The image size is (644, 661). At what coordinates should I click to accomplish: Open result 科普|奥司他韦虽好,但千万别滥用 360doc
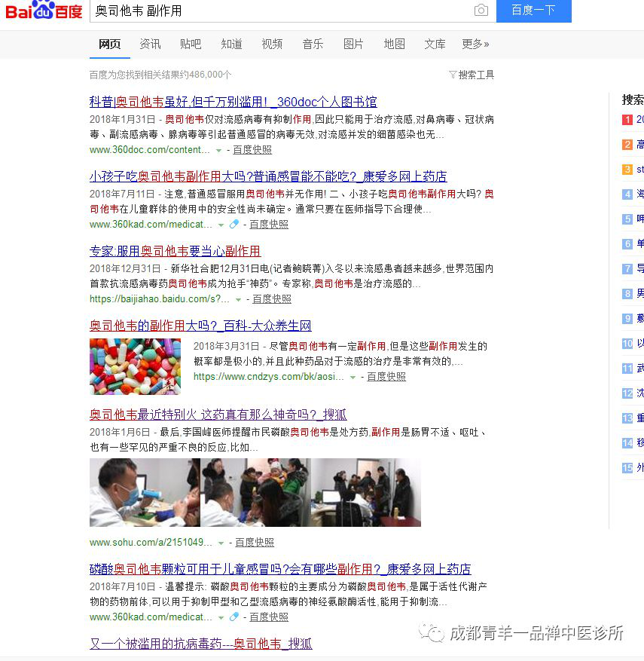coord(233,102)
